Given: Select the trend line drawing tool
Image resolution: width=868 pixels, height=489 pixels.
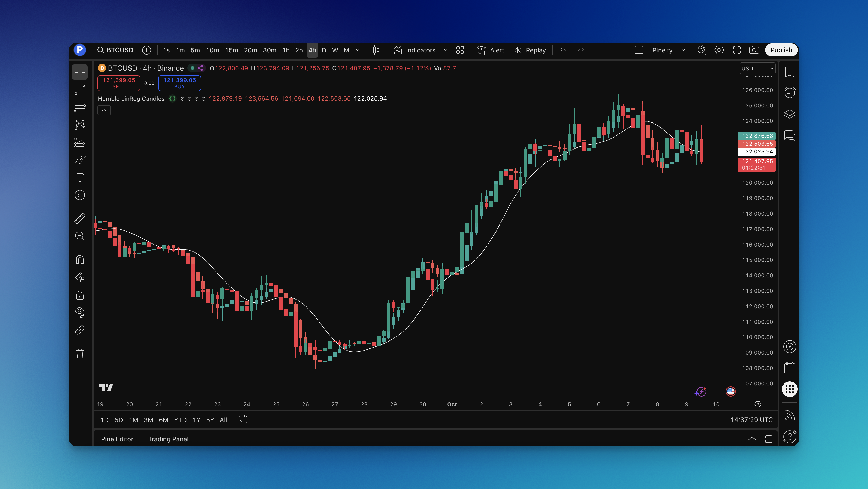Looking at the screenshot, I should (80, 90).
